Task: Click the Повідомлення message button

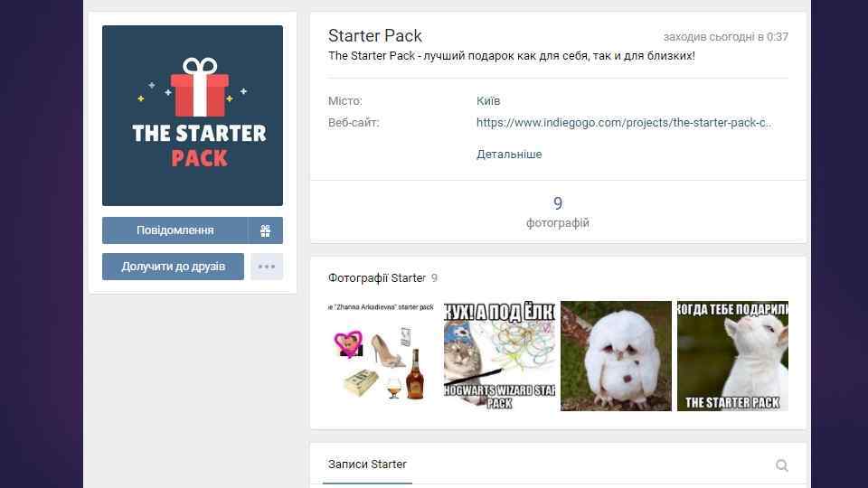Action: coord(175,230)
